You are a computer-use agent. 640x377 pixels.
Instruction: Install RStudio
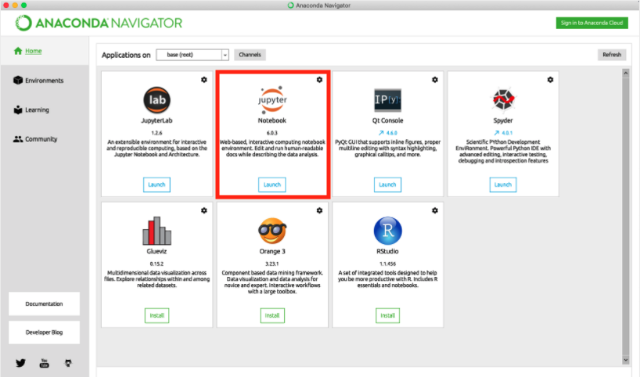coord(388,315)
